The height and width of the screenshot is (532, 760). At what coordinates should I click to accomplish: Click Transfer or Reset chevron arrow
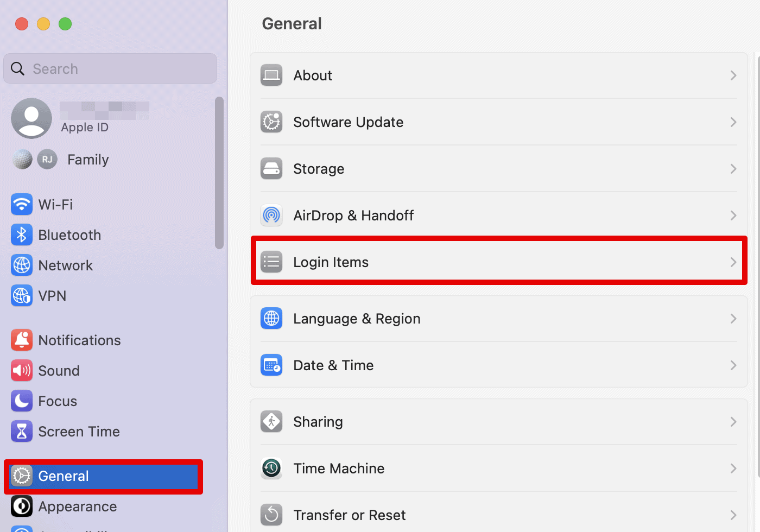733,515
